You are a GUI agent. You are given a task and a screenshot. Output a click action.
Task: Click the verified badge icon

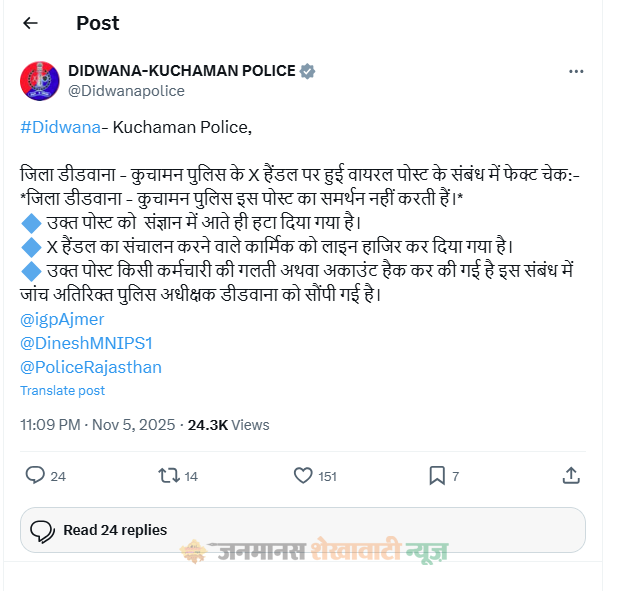point(309,71)
